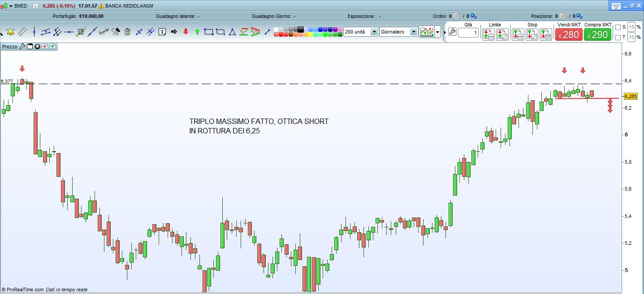
Task: Select the ellipse drawing tool
Action: (x=220, y=32)
